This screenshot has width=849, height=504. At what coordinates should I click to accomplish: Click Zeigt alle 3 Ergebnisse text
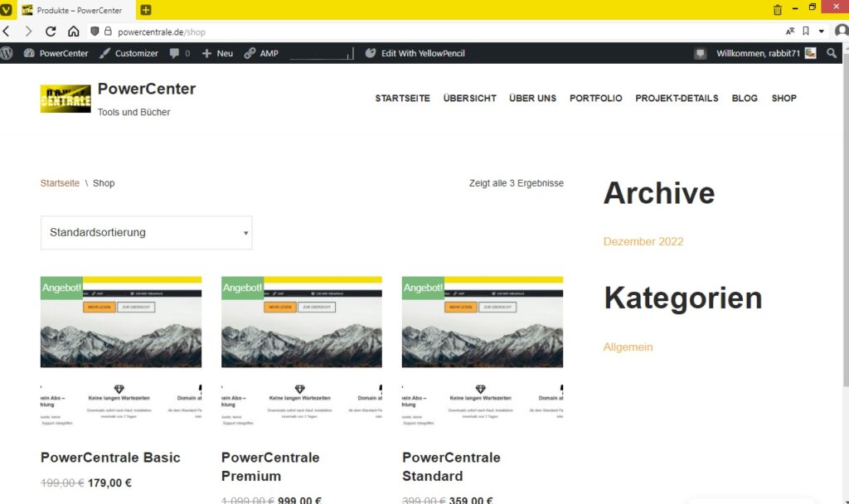(x=516, y=183)
